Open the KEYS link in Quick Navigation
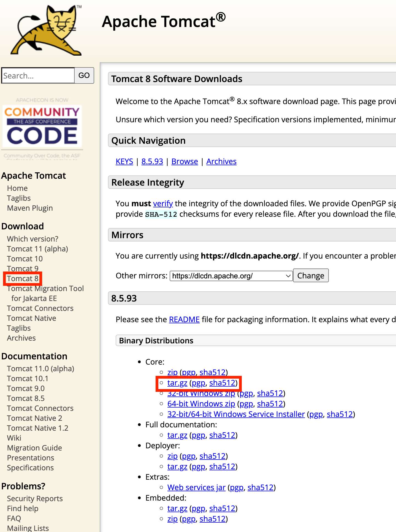 click(x=124, y=161)
